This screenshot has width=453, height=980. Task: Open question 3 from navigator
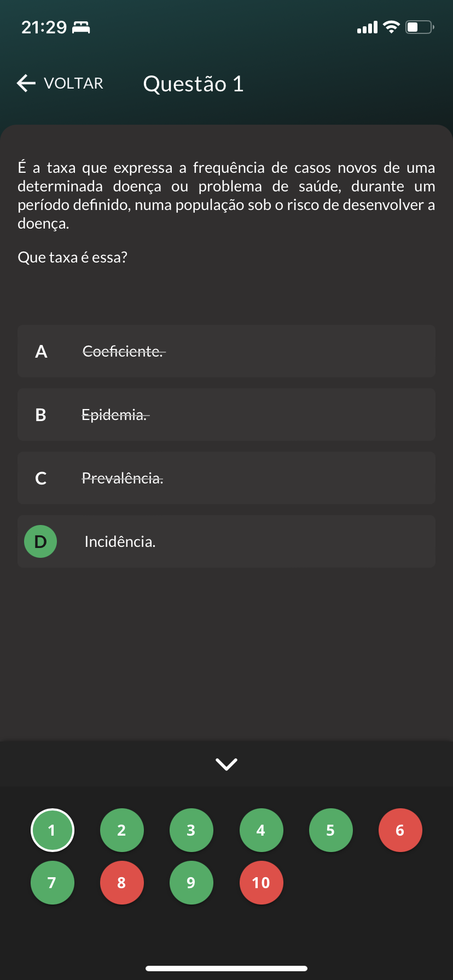pyautogui.click(x=191, y=830)
